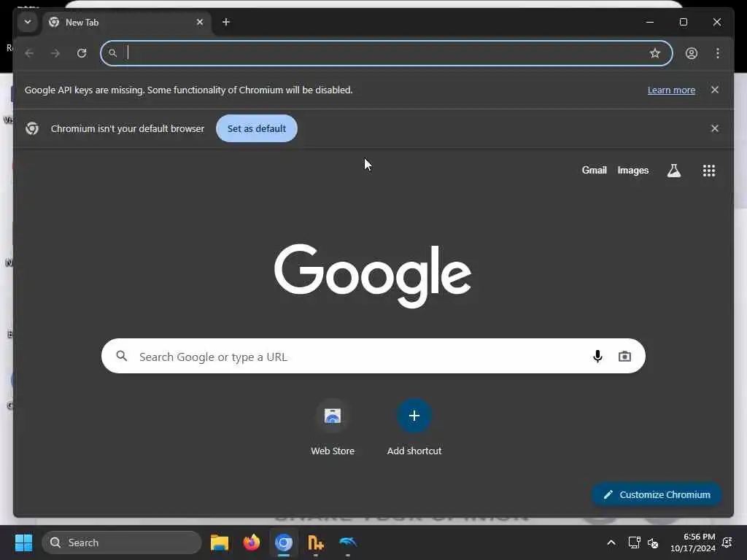747x560 pixels.
Task: Open the Google apps grid
Action: 709,171
